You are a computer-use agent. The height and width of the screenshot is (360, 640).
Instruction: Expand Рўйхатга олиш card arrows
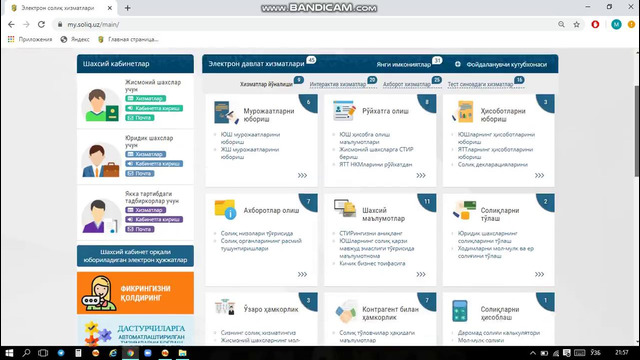click(421, 176)
